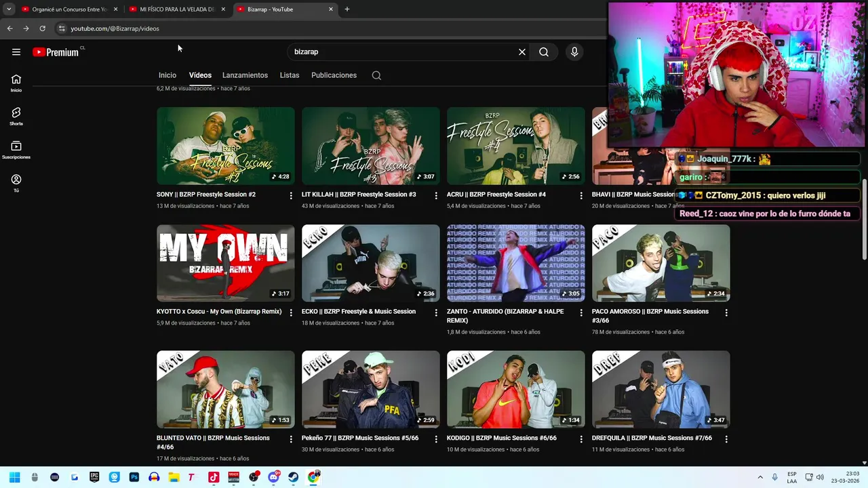
Task: Click the 43 M de visualizaciones text
Action: point(330,206)
